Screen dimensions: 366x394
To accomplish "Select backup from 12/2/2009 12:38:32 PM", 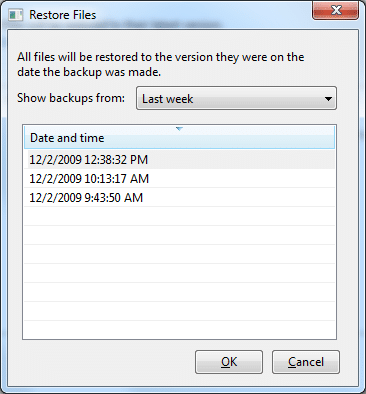I will 179,160.
